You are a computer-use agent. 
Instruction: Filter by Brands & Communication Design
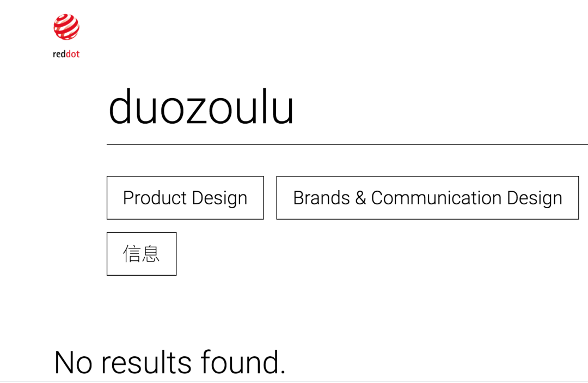pyautogui.click(x=427, y=198)
